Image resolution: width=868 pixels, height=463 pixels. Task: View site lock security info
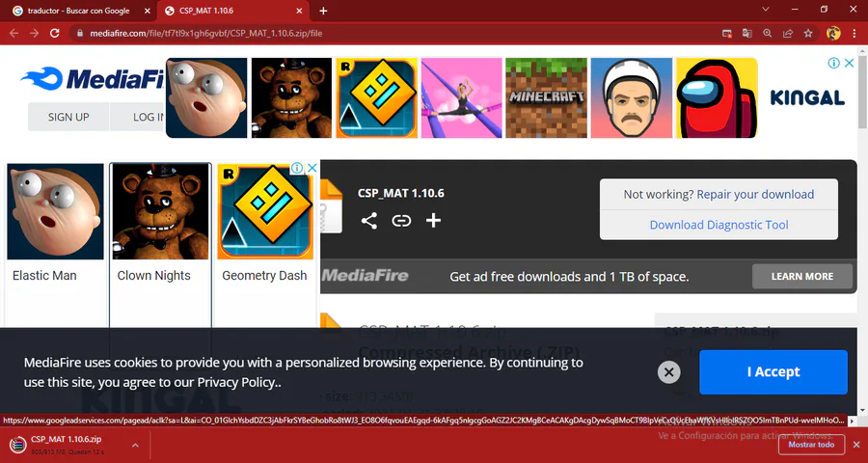pos(80,33)
